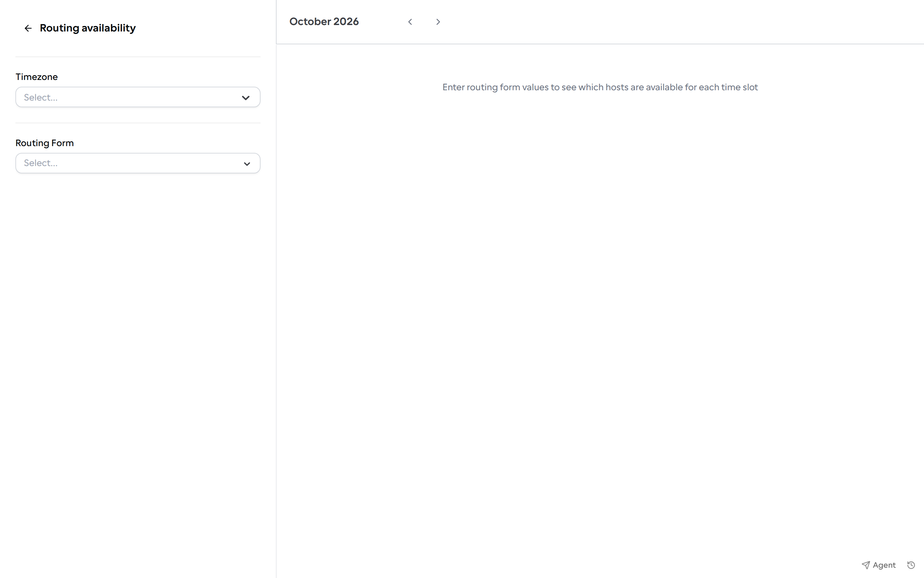Image resolution: width=924 pixels, height=578 pixels.
Task: Expand the Routing Form select dropdown
Action: (x=138, y=163)
